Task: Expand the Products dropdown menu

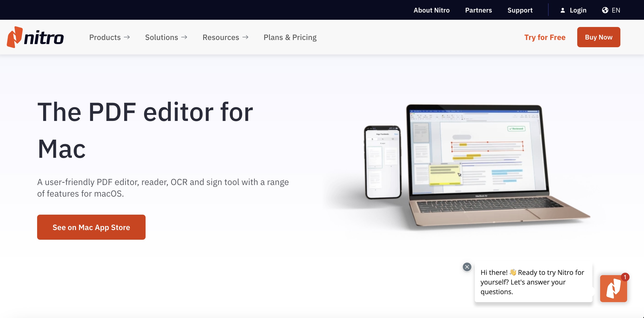Action: coord(109,37)
